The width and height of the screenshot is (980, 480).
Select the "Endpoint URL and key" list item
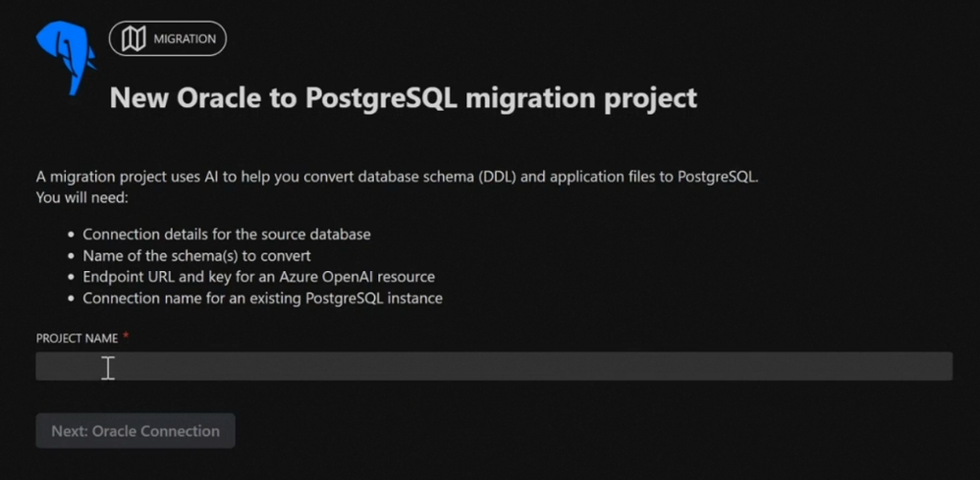click(258, 277)
